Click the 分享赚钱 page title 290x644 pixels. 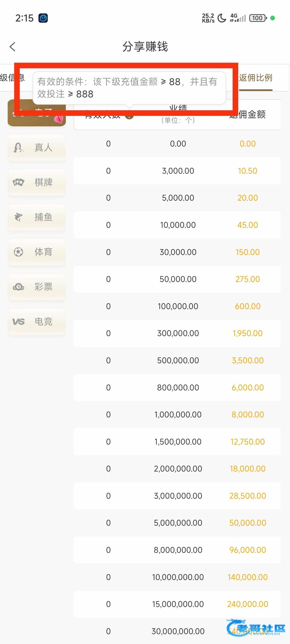pyautogui.click(x=145, y=47)
